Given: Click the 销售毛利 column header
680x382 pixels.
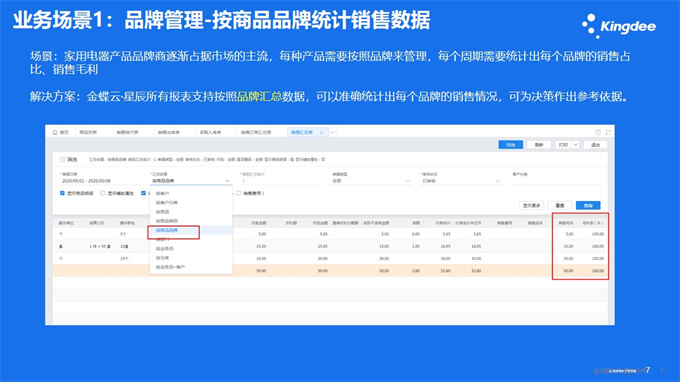Looking at the screenshot, I should (566, 223).
